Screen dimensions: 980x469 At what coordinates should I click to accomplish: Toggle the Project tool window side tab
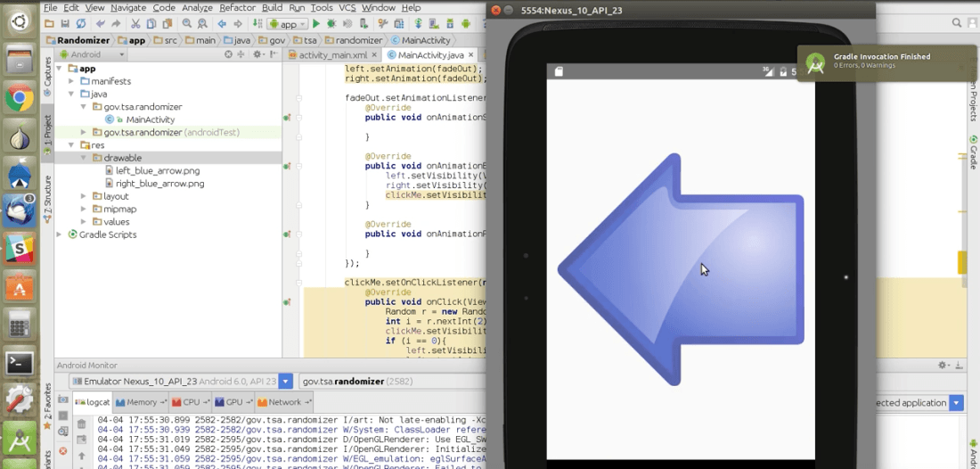point(48,132)
